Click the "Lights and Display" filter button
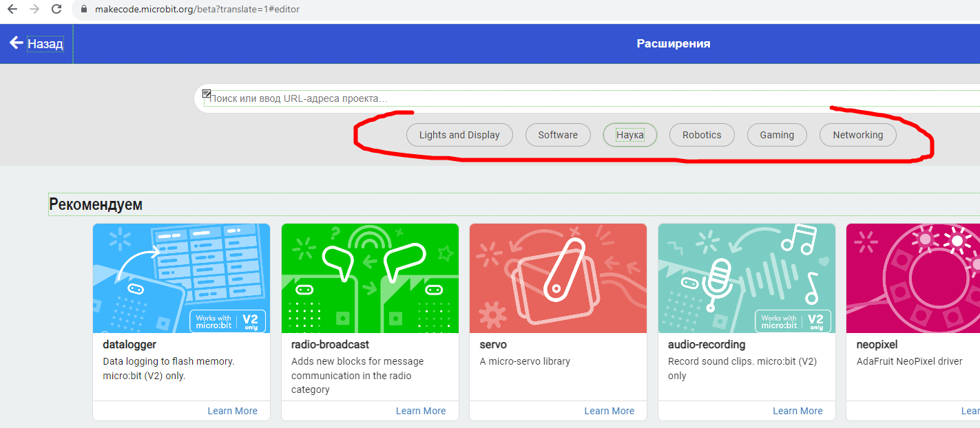 click(459, 135)
